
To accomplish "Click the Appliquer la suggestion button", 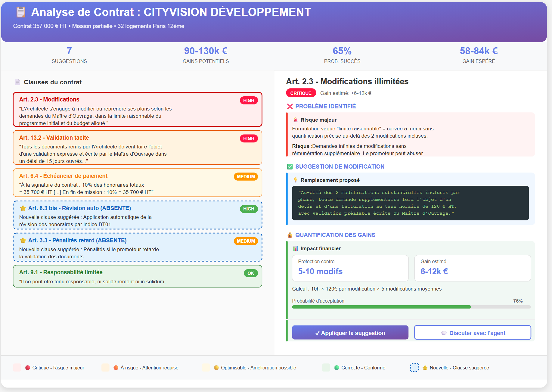I will tap(350, 332).
